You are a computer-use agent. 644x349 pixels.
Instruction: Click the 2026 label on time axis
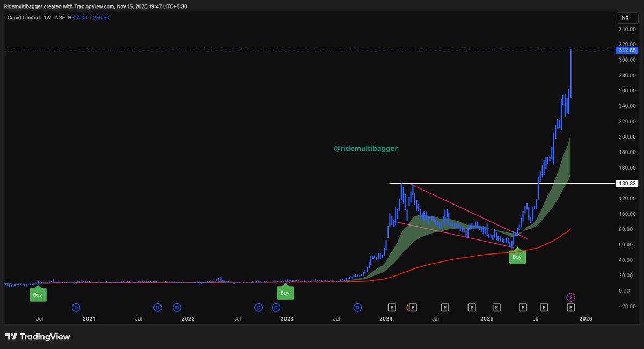[x=586, y=319]
